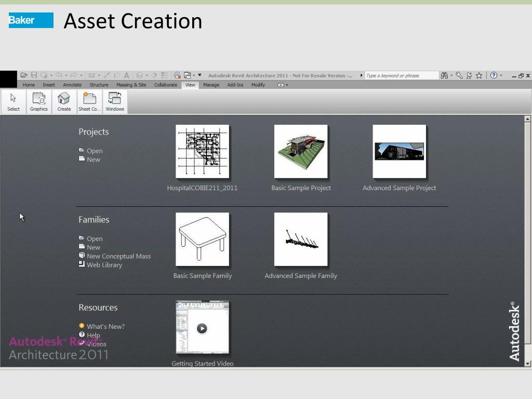
Task: Click the Open folder icon in quick access toolbar
Action: coord(24,75)
